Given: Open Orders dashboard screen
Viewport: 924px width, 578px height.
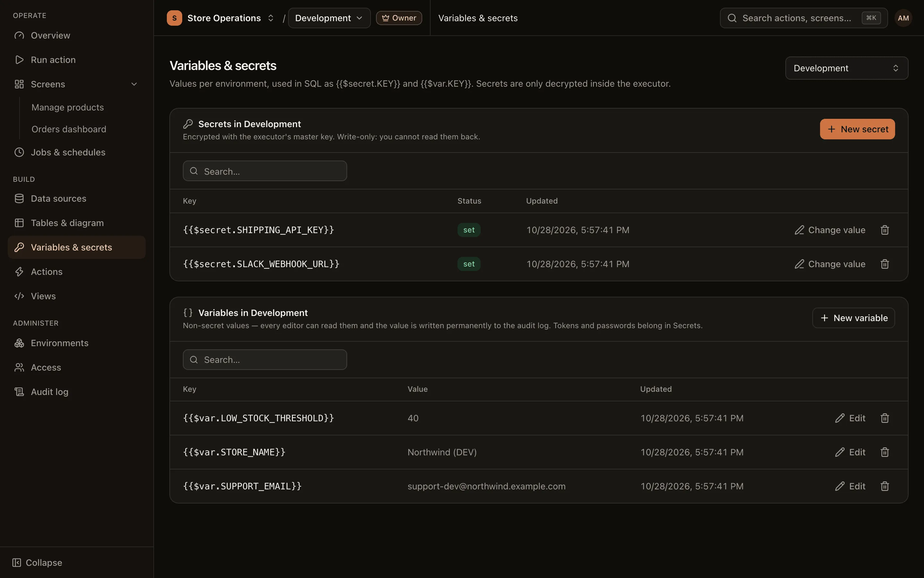Looking at the screenshot, I should coord(69,129).
